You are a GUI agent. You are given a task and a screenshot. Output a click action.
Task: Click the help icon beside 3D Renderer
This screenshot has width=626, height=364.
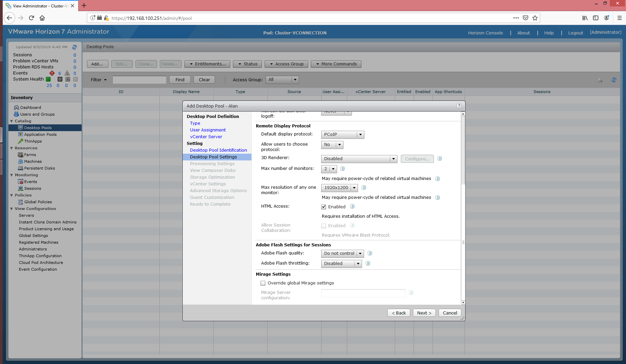pos(439,159)
